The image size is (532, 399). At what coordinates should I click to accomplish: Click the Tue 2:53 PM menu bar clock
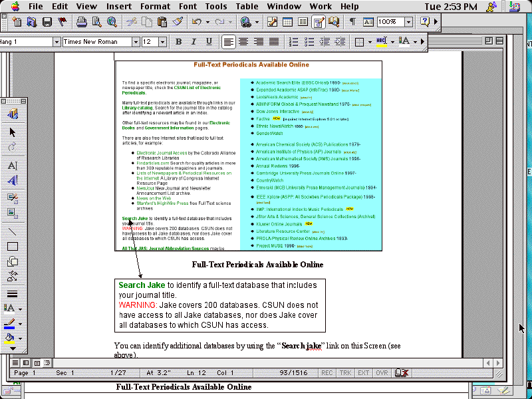pyautogui.click(x=451, y=7)
